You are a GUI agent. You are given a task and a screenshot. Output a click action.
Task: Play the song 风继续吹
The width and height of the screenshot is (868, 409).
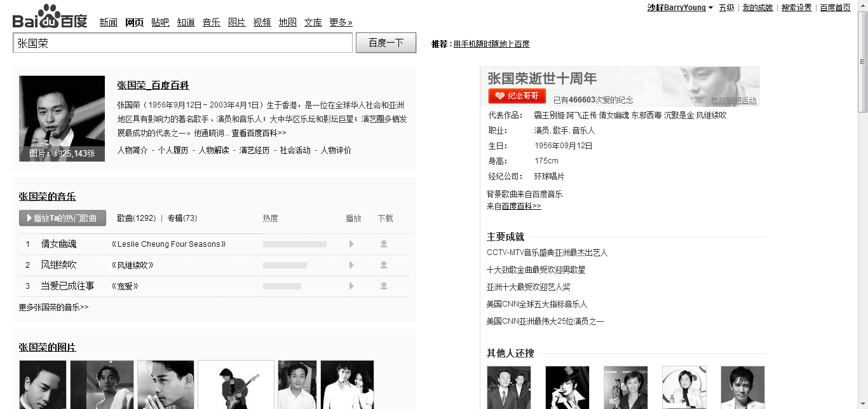coord(351,265)
